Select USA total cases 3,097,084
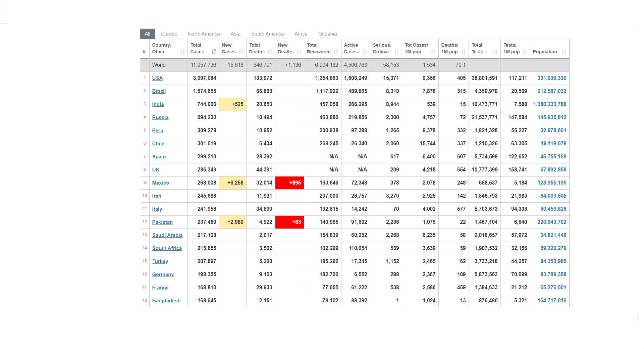This screenshot has height=349, width=644. [x=205, y=78]
